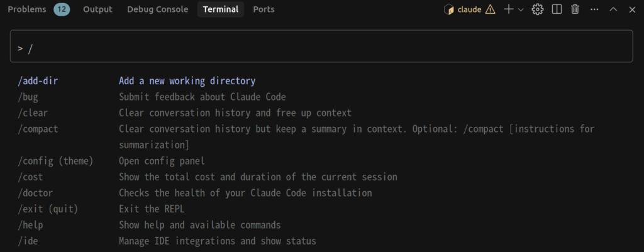Switch to the Output tab
This screenshot has height=252, width=644.
(97, 9)
